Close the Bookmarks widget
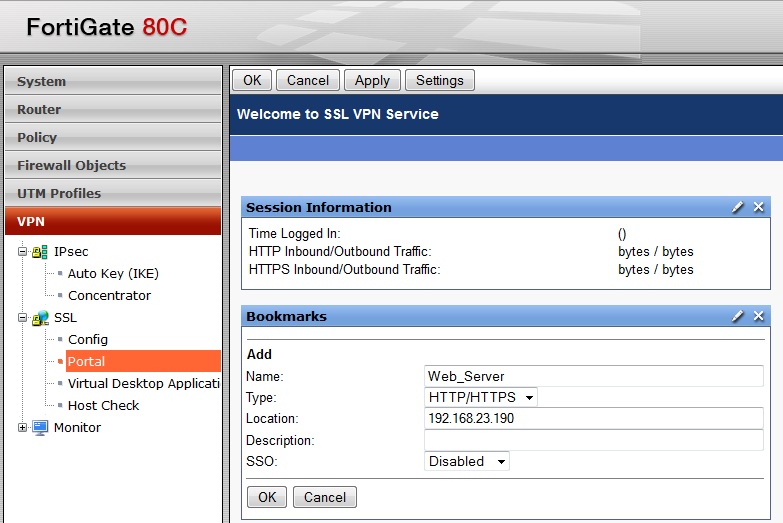Screen dimensions: 783x523 (x=759, y=316)
